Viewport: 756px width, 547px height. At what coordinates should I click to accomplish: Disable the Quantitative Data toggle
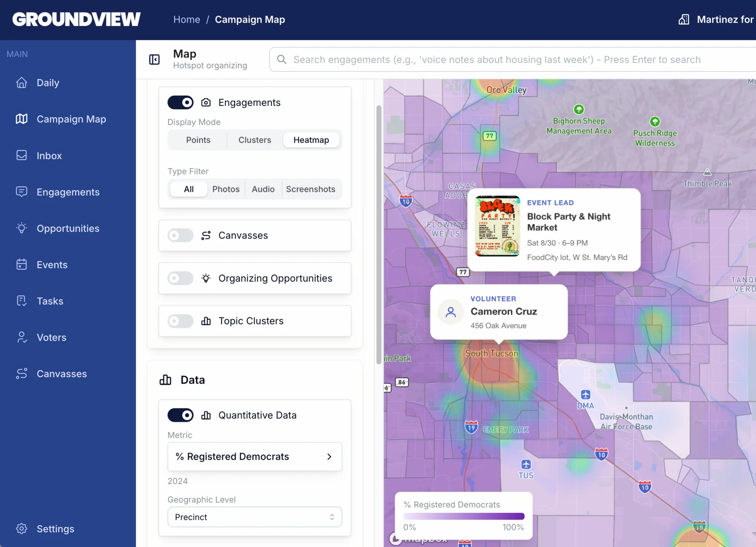pos(181,415)
